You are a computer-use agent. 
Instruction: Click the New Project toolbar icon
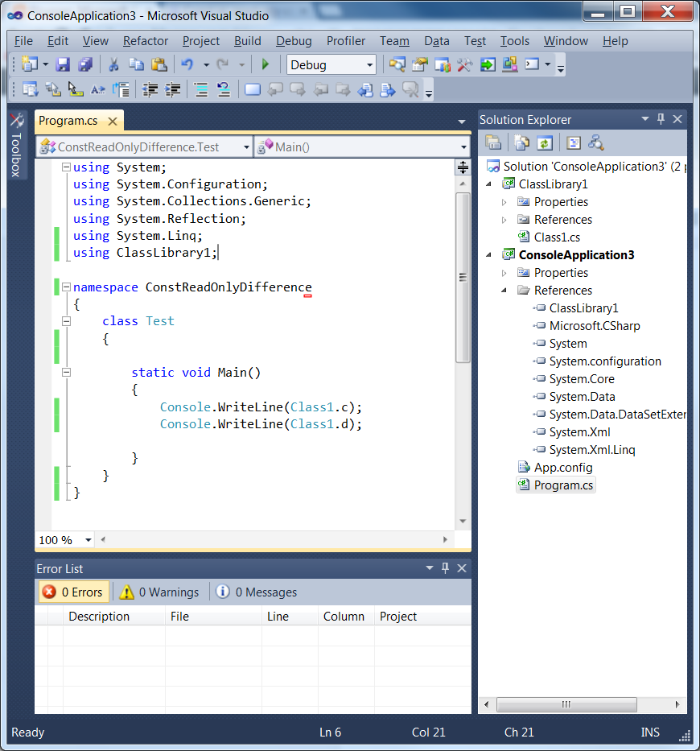coord(30,64)
